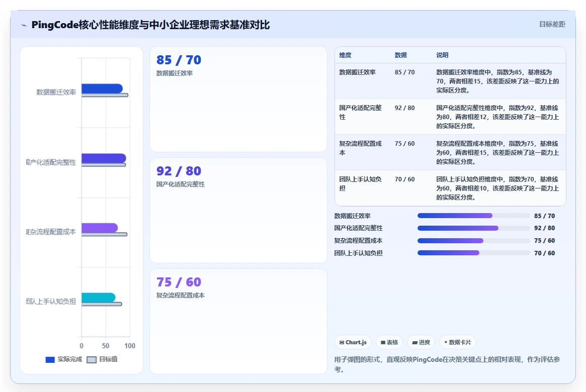Image resolution: width=586 pixels, height=392 pixels.
Task: Click the 75 / 60 value in the table
Action: tap(405, 144)
